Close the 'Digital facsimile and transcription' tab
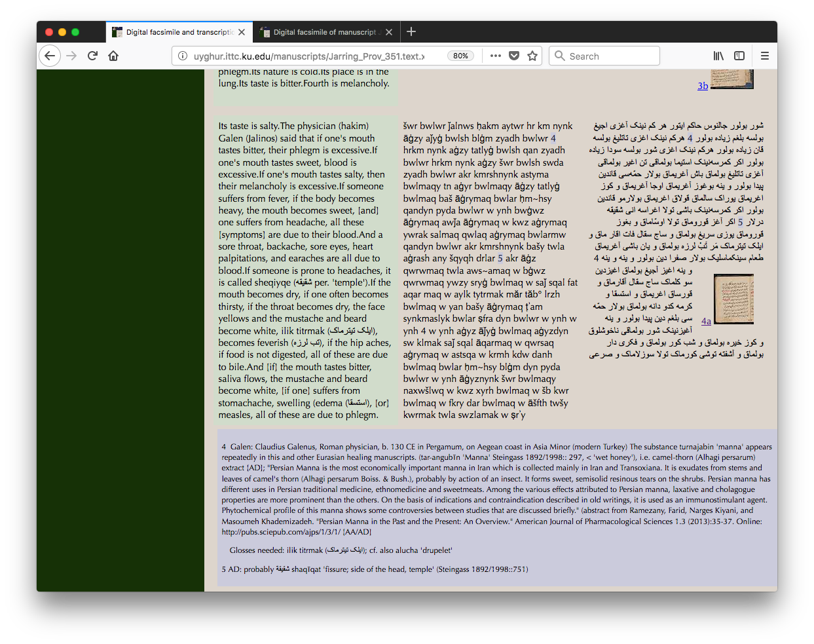This screenshot has height=644, width=814. (242, 32)
